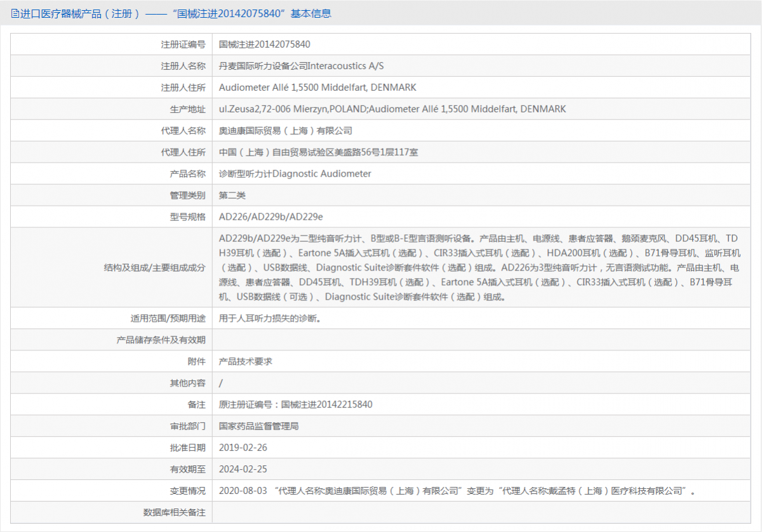Select the 代理人住所 label
The height and width of the screenshot is (532, 762).
coord(184,152)
